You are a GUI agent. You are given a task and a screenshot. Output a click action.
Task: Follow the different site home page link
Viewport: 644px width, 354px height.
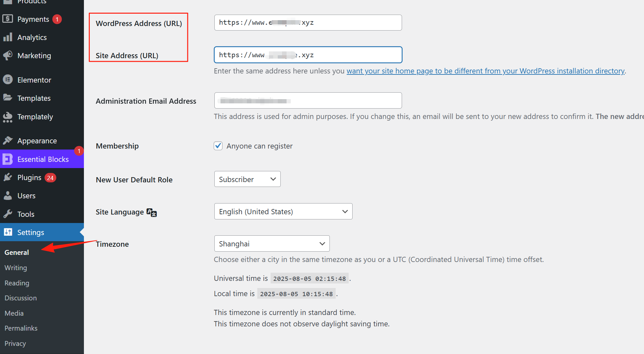[x=485, y=71]
